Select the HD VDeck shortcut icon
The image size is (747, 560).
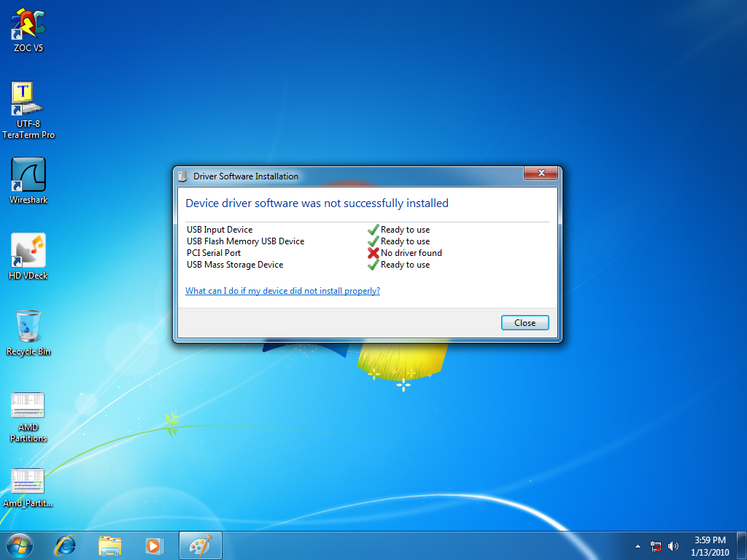click(28, 251)
